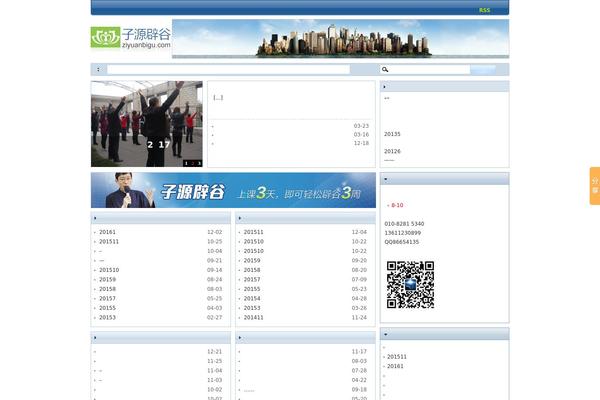The width and height of the screenshot is (600, 400).
Task: Select slide 1 on the photo carousel
Action: point(185,163)
